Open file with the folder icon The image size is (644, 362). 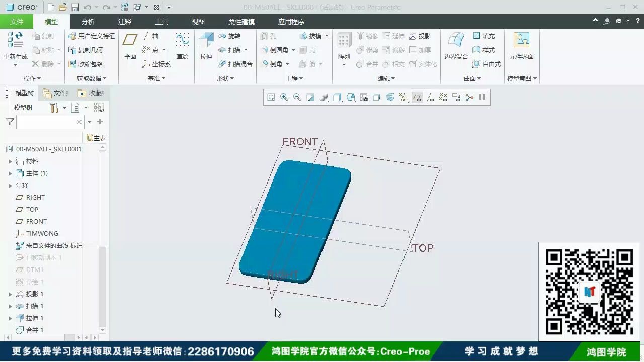coord(62,7)
